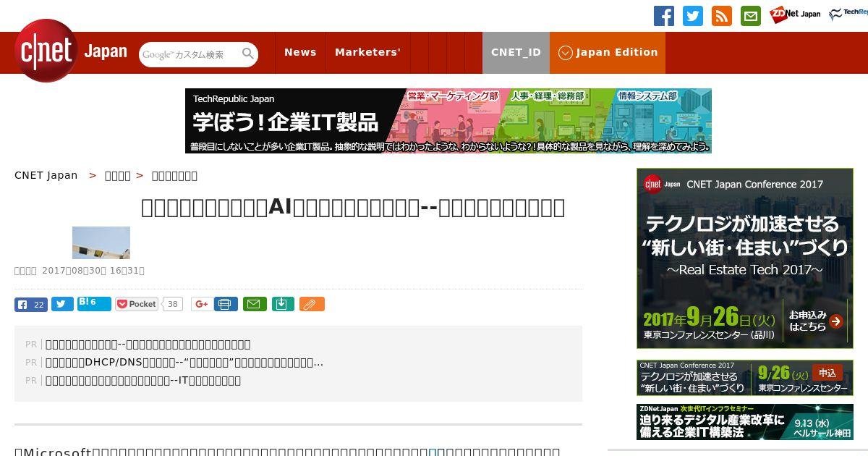This screenshot has height=456, width=868.
Task: Print article using the printer icon
Action: [x=226, y=304]
